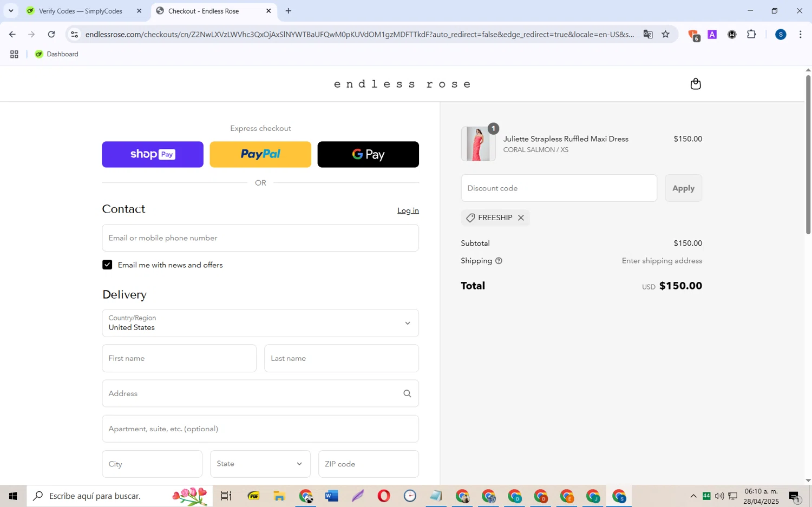Screen dimensions: 812x507
Task: Open the purple feather app in taskbar
Action: (358, 496)
